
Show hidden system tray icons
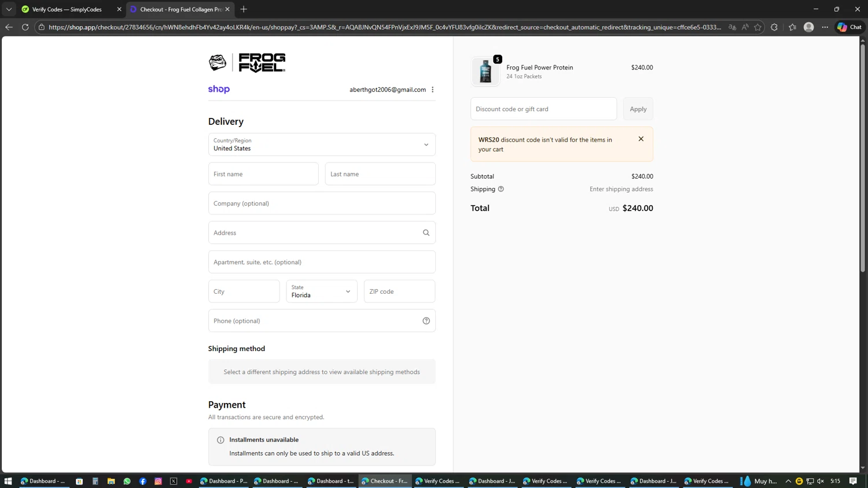point(788,481)
